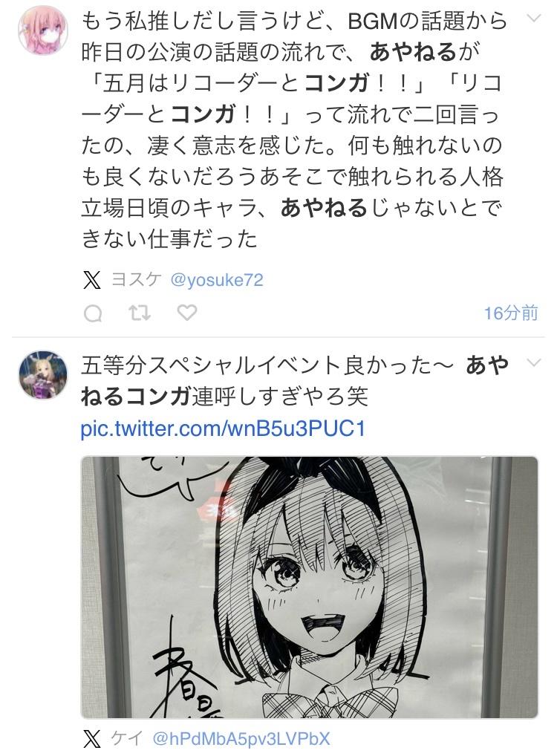Open first tweet text about リコーダーとコンガ
The width and height of the screenshot is (557, 756).
(x=294, y=129)
